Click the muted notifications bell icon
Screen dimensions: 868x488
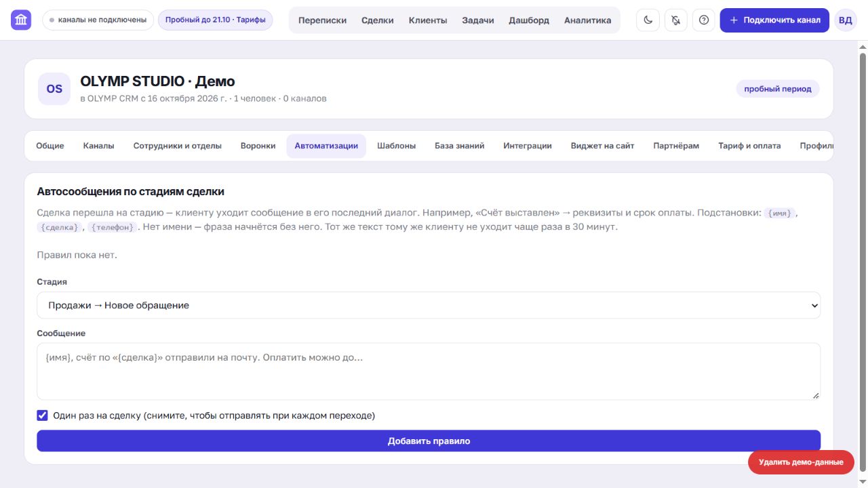click(675, 20)
